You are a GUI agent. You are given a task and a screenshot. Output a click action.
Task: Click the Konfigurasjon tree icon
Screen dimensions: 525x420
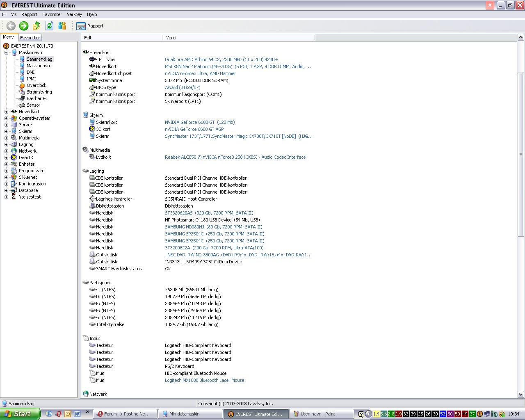tap(14, 184)
